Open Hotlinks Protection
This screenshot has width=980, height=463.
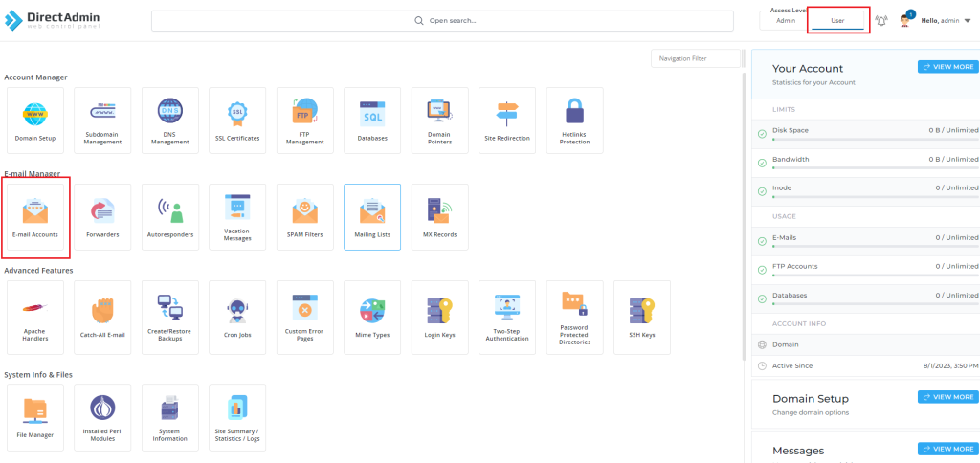pyautogui.click(x=574, y=121)
